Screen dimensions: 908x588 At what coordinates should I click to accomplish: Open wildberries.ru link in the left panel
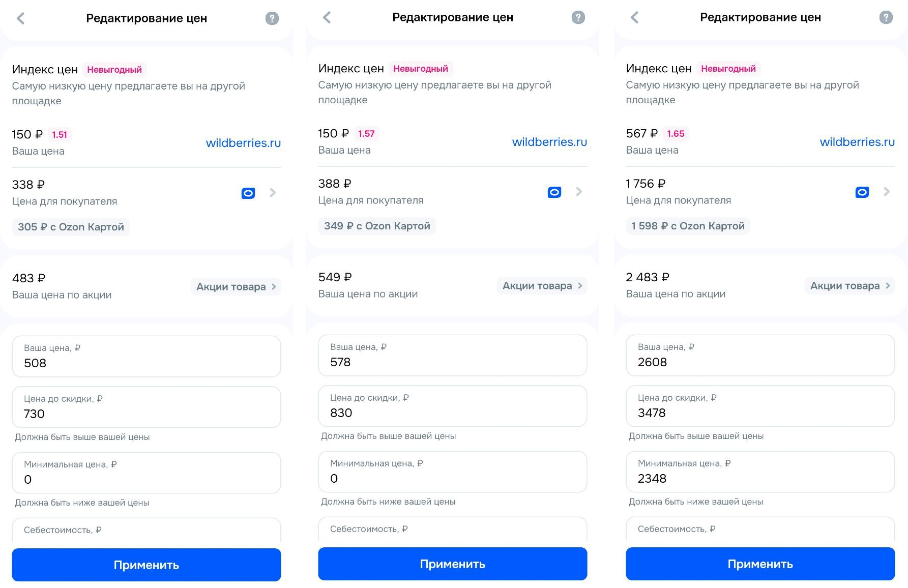pos(243,143)
